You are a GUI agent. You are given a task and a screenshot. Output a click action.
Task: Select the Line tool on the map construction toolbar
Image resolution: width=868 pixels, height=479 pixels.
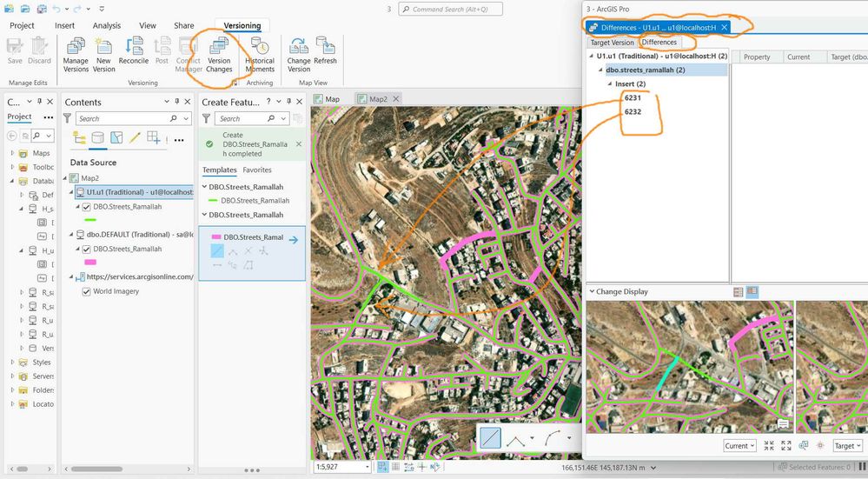(x=490, y=438)
